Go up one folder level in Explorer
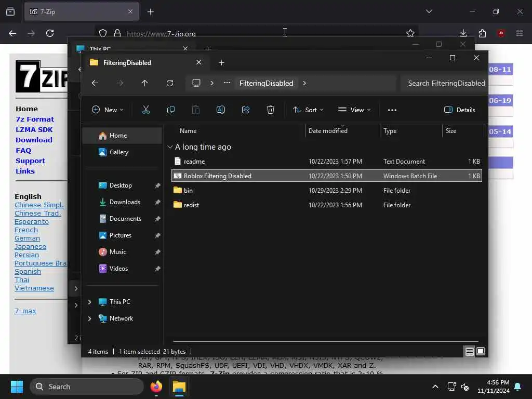This screenshot has height=399, width=532. [145, 83]
